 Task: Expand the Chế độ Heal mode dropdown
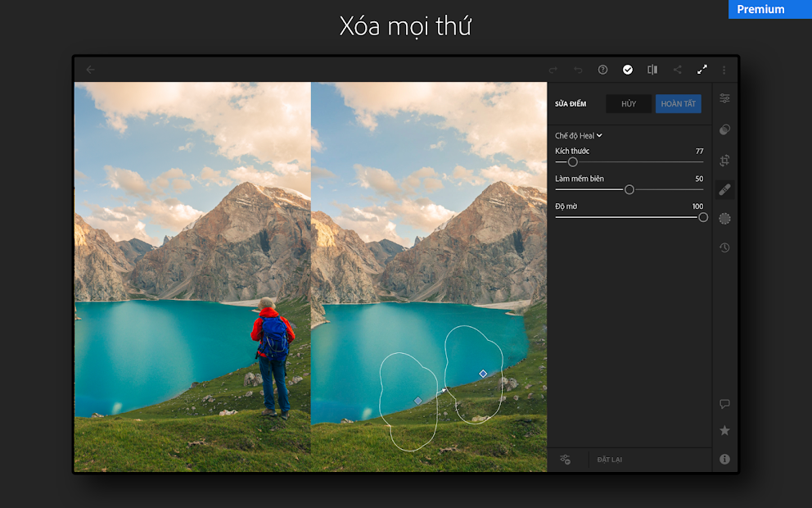click(579, 136)
